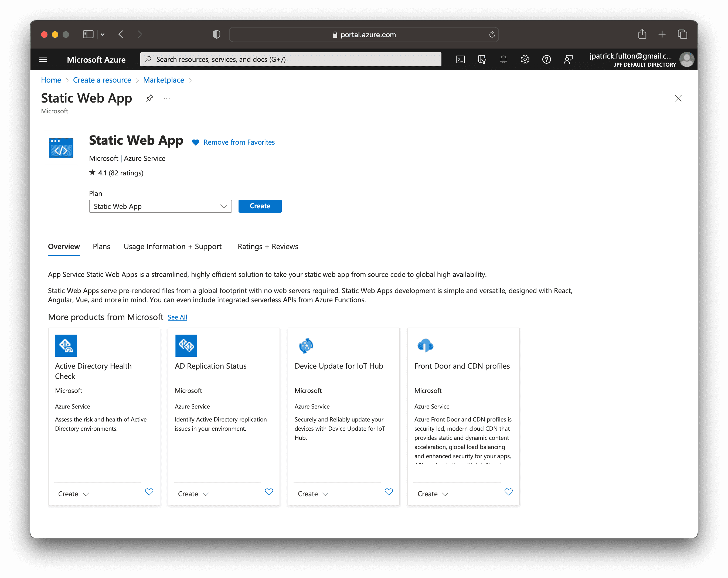Open See All Microsoft products link

pyautogui.click(x=177, y=317)
